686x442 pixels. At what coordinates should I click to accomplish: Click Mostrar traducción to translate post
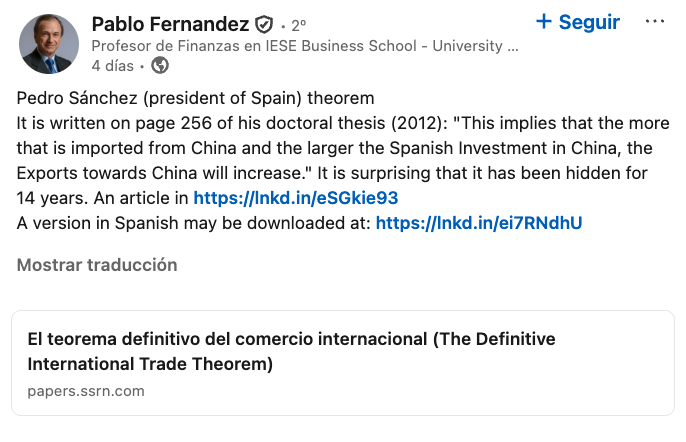tap(97, 265)
